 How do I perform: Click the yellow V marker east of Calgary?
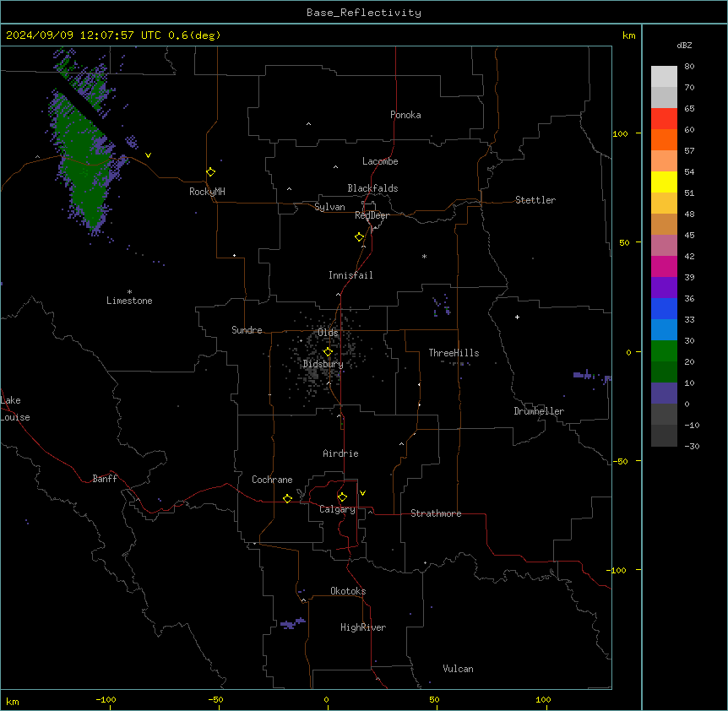tap(362, 493)
